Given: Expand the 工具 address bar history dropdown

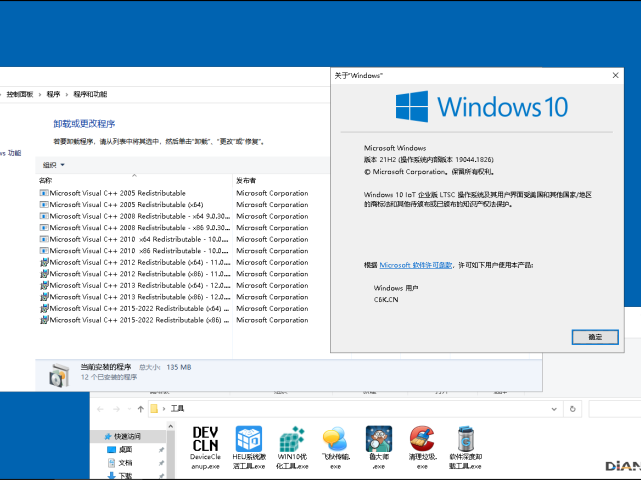Looking at the screenshot, I should pyautogui.click(x=554, y=409).
